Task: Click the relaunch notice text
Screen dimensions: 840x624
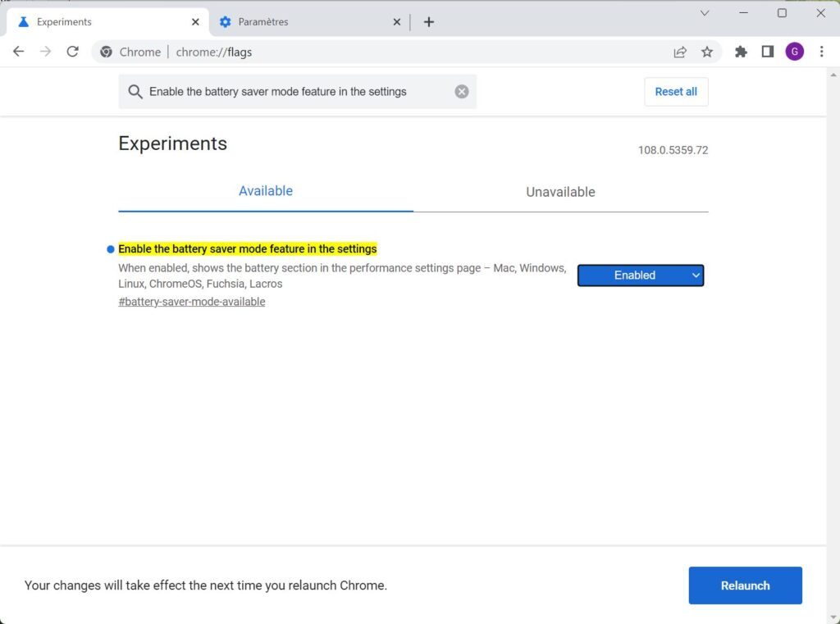Action: click(x=206, y=585)
